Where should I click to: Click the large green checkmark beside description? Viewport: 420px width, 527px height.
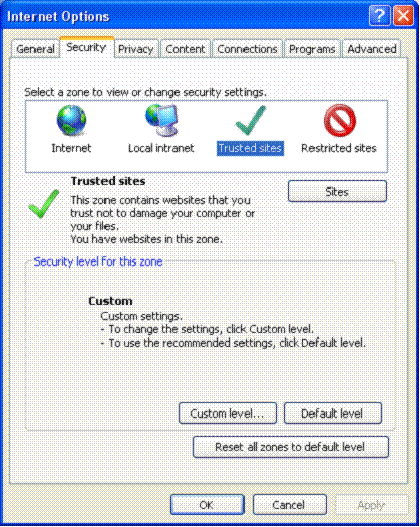[44, 204]
